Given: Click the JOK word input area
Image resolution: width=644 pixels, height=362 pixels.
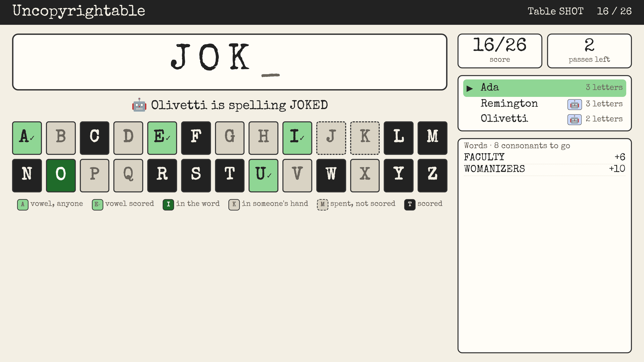Looking at the screenshot, I should click(229, 62).
